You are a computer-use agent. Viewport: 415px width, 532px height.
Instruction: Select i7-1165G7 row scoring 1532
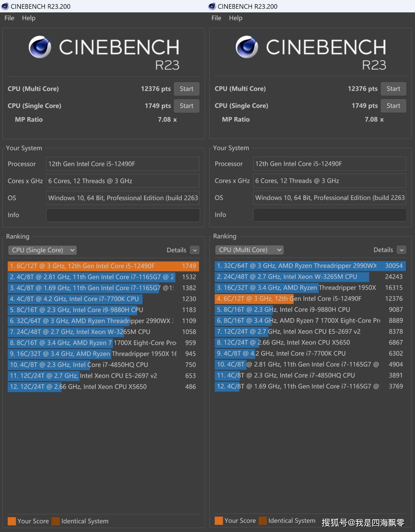[x=103, y=277]
